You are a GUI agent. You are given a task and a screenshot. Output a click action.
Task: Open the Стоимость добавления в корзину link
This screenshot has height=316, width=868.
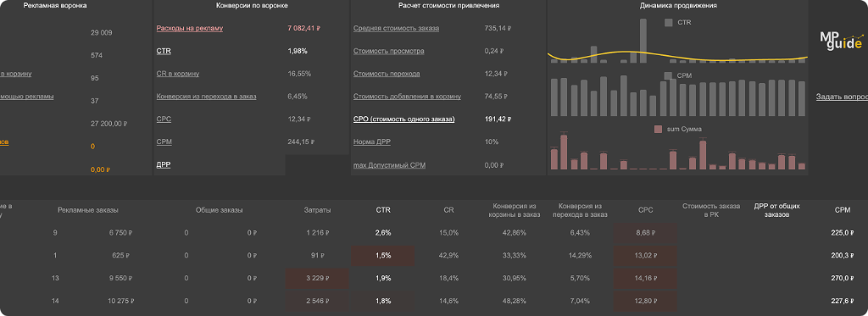tap(407, 97)
